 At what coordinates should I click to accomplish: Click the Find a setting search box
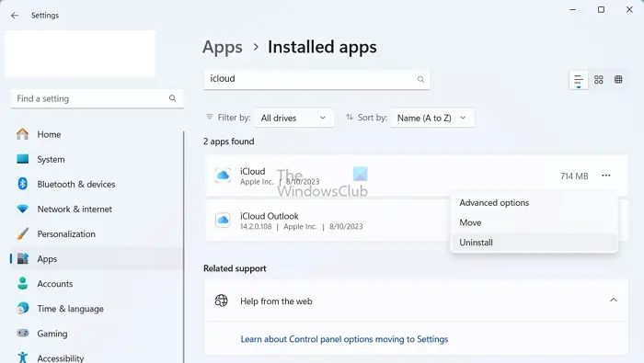97,99
